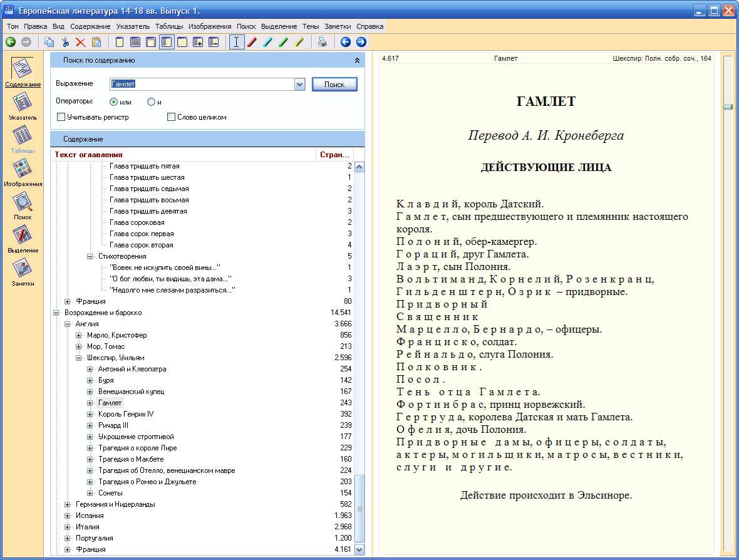The width and height of the screenshot is (739, 560).
Task: Click the 'Стран...' column header
Action: pos(334,155)
